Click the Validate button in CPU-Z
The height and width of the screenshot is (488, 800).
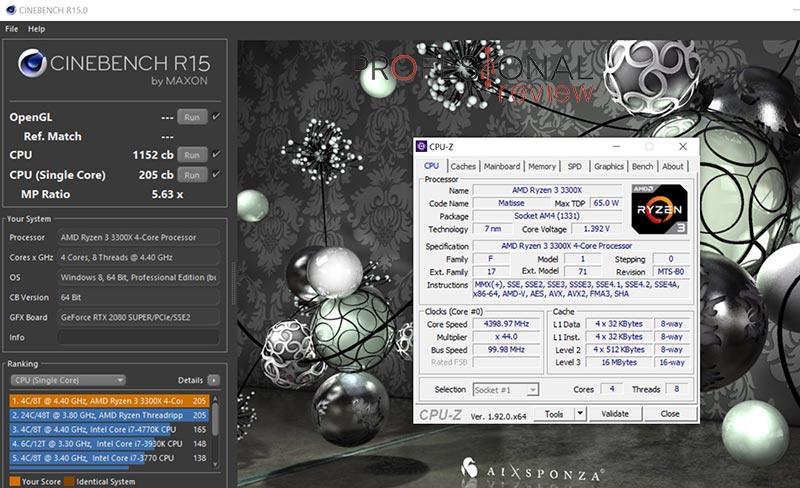(x=615, y=414)
